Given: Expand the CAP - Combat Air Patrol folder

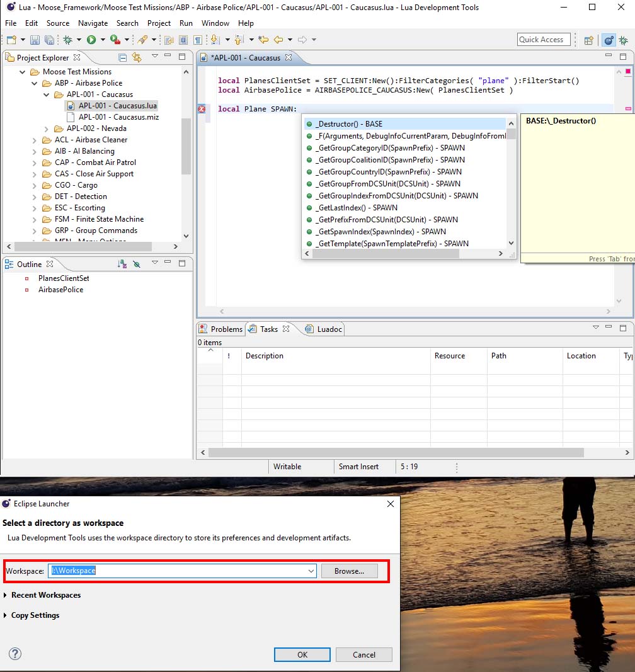Looking at the screenshot, I should pyautogui.click(x=34, y=162).
